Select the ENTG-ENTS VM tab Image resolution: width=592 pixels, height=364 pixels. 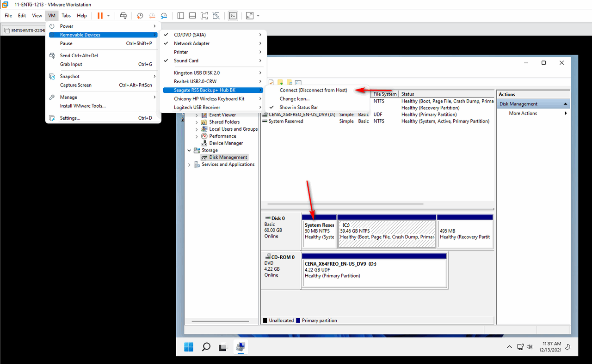click(x=25, y=31)
